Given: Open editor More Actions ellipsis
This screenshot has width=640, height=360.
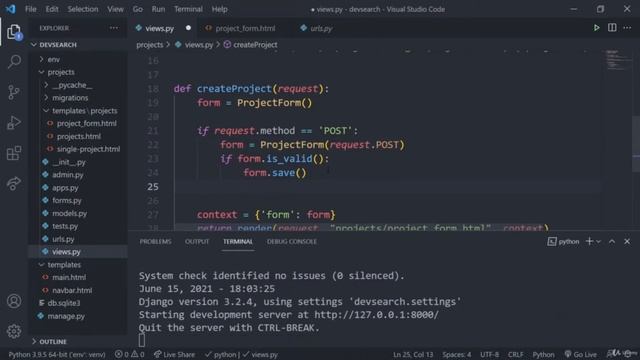Looking at the screenshot, I should click(627, 28).
